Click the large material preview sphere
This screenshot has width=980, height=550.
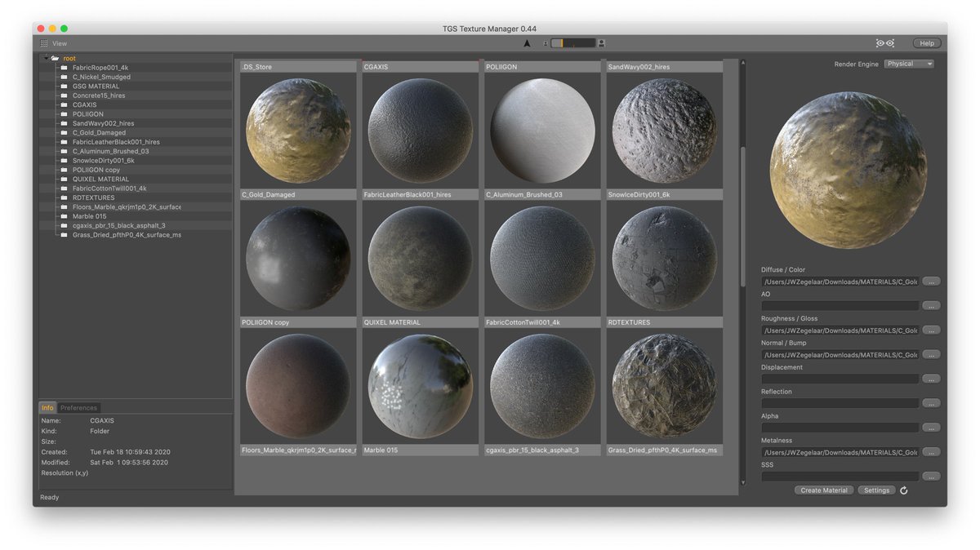coord(848,169)
